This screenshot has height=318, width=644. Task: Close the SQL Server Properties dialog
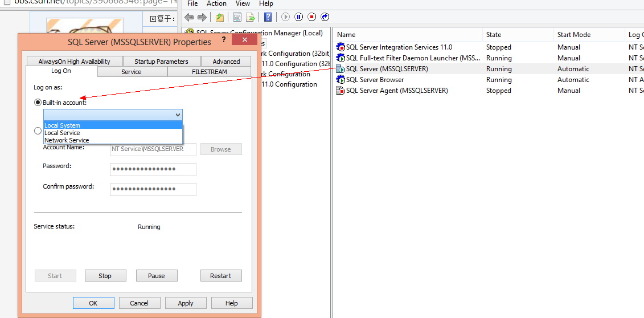coord(245,39)
